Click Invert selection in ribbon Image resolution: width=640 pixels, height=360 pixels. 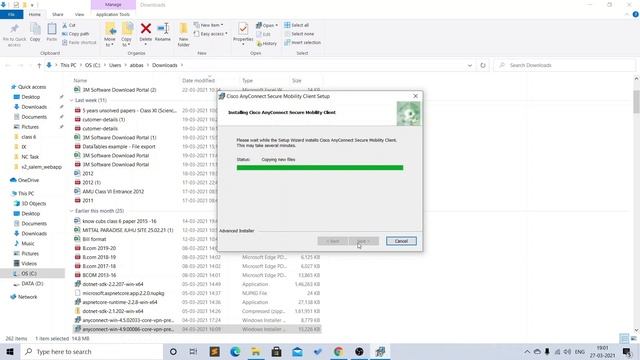click(302, 42)
